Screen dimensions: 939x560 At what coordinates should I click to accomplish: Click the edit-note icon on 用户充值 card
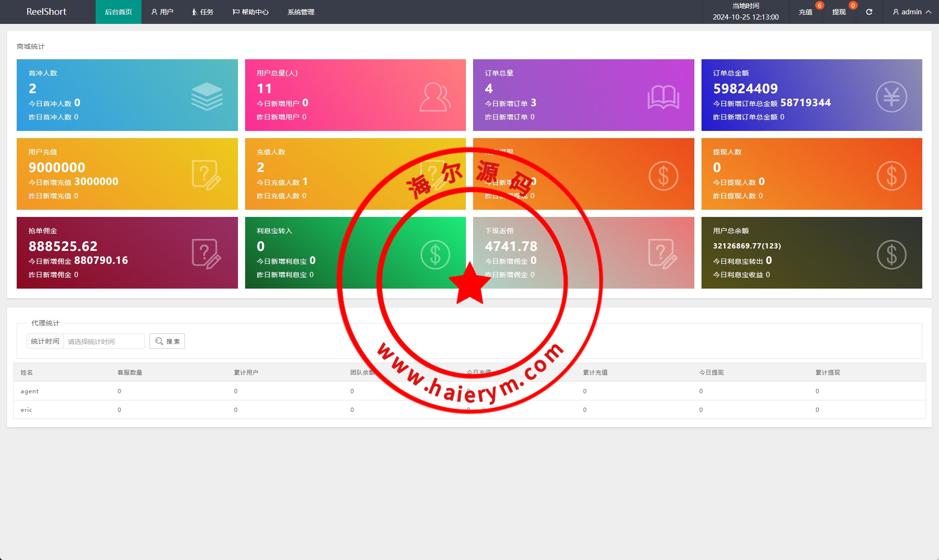click(206, 175)
